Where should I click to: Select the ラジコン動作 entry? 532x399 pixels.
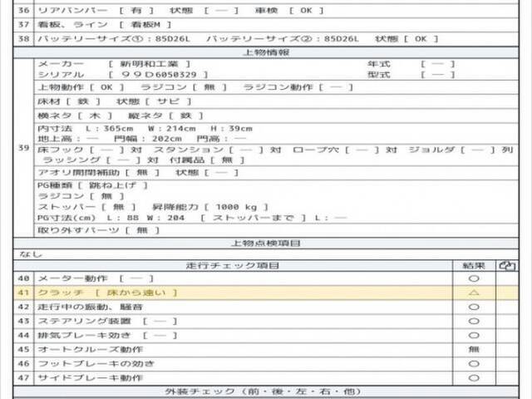(x=298, y=87)
